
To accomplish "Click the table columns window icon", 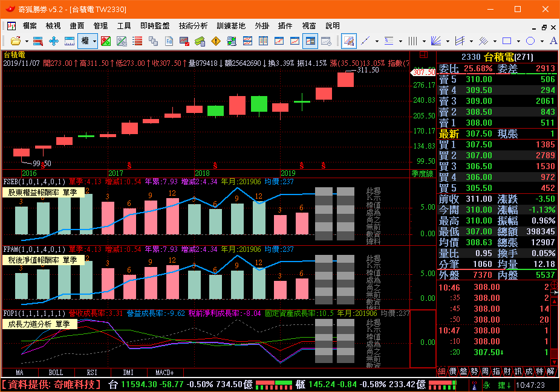I will point(263,41).
